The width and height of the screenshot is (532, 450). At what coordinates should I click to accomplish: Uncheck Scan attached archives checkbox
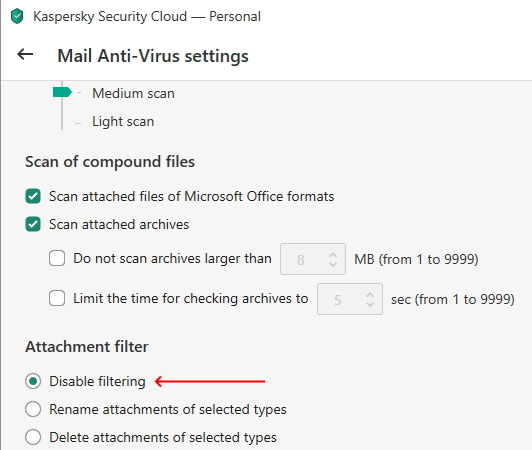[x=33, y=224]
